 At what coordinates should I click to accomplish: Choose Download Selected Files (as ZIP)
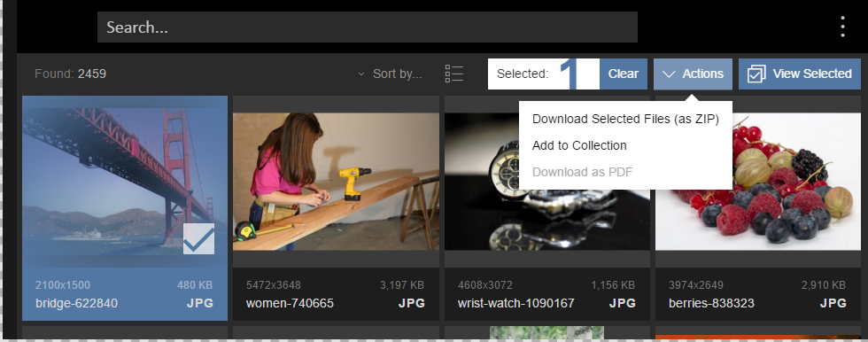point(625,119)
